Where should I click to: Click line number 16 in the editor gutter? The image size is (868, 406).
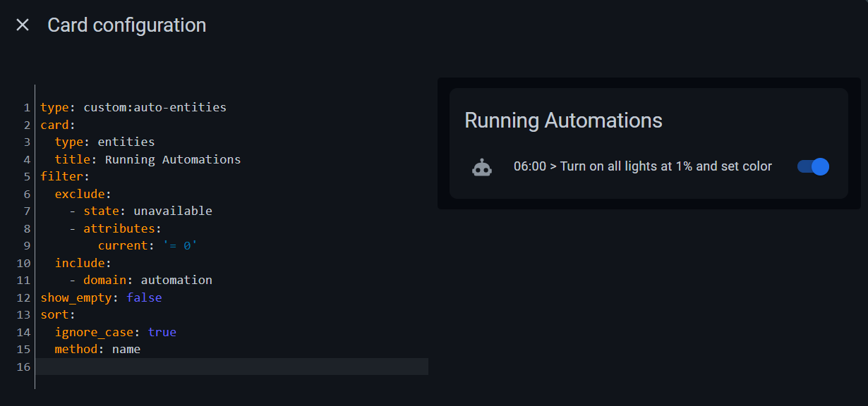pyautogui.click(x=23, y=367)
